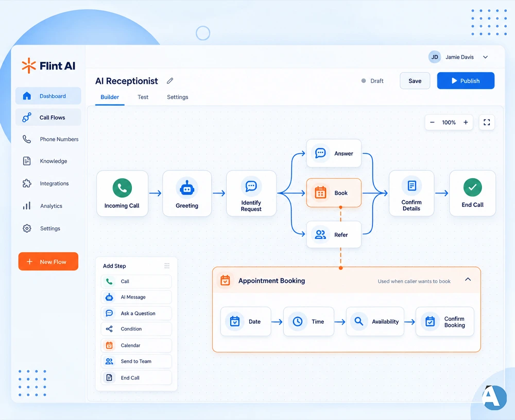Select the Availability sub-step
Screen dimensions: 515x420
coord(375,322)
